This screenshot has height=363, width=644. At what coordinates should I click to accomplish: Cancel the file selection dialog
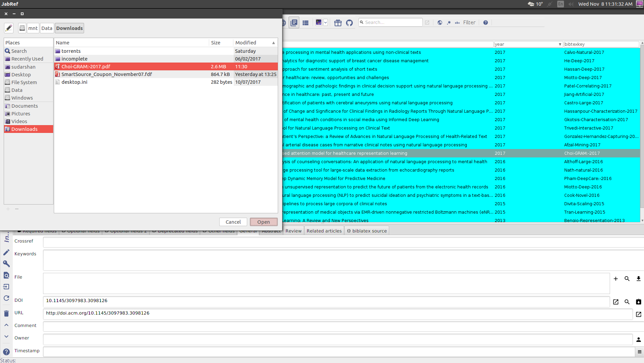pyautogui.click(x=233, y=222)
